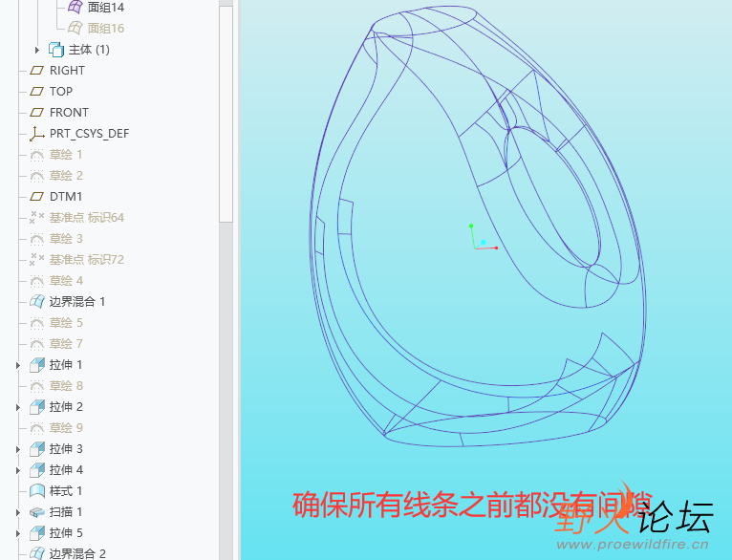732x560 pixels.
Task: Click the 拉伸 4 extrude icon
Action: coord(37,470)
